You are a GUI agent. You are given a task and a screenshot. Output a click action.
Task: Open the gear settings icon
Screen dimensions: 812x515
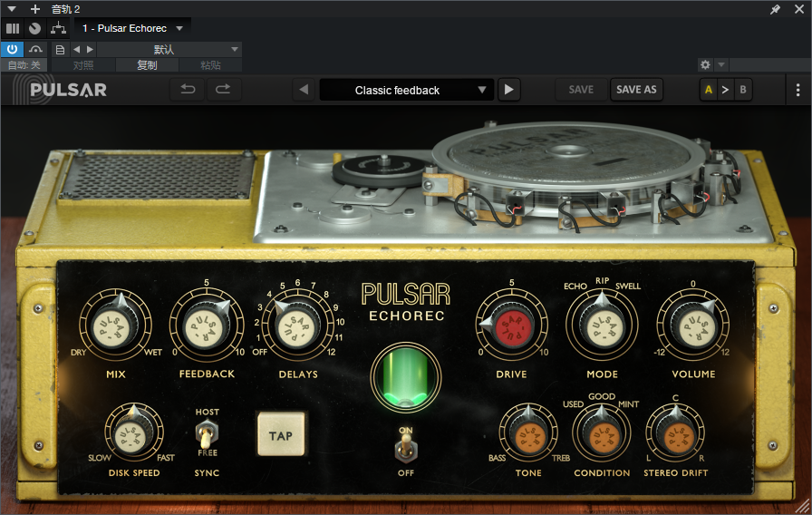click(705, 64)
